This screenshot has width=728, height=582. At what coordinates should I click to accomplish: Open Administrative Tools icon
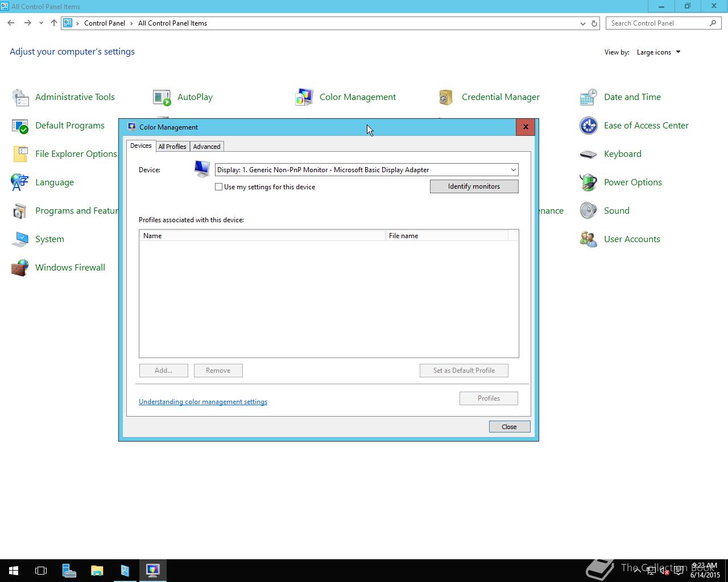(x=20, y=97)
